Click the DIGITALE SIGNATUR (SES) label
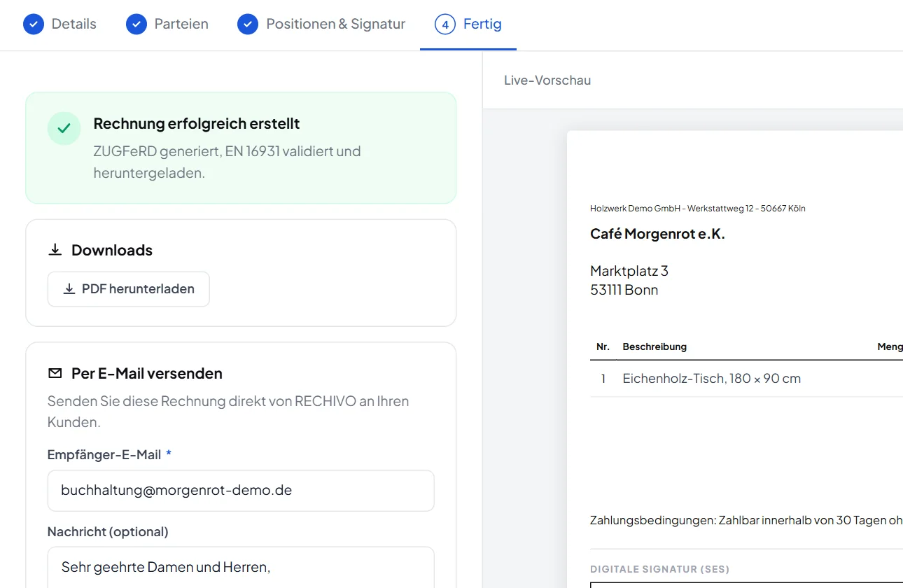This screenshot has height=588, width=903. pyautogui.click(x=659, y=570)
